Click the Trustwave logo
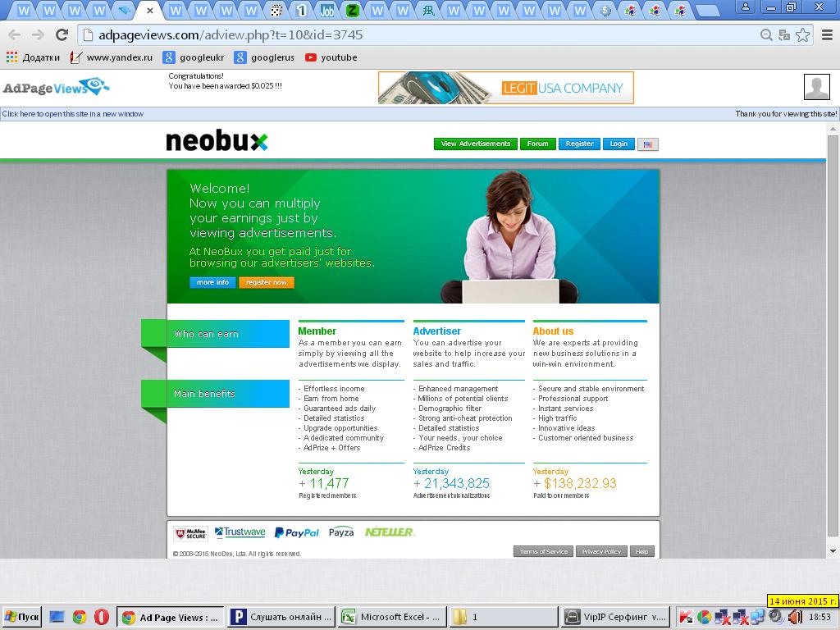 tap(240, 532)
